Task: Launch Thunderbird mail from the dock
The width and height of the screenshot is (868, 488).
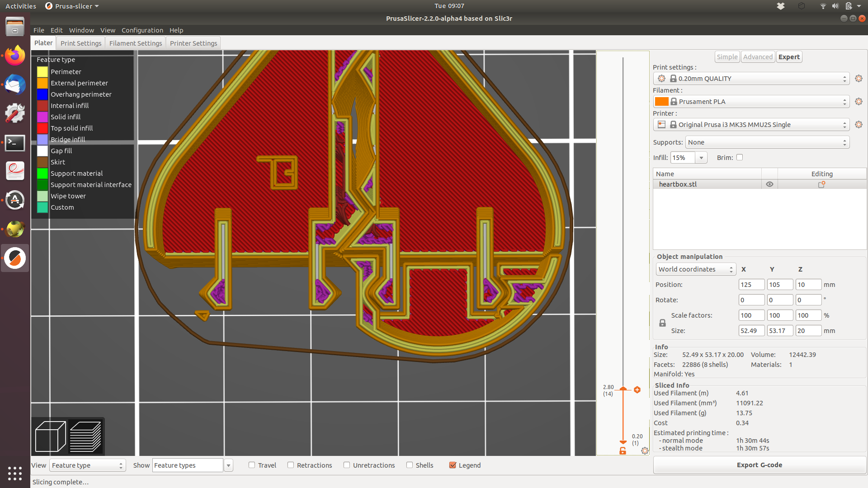Action: click(15, 84)
